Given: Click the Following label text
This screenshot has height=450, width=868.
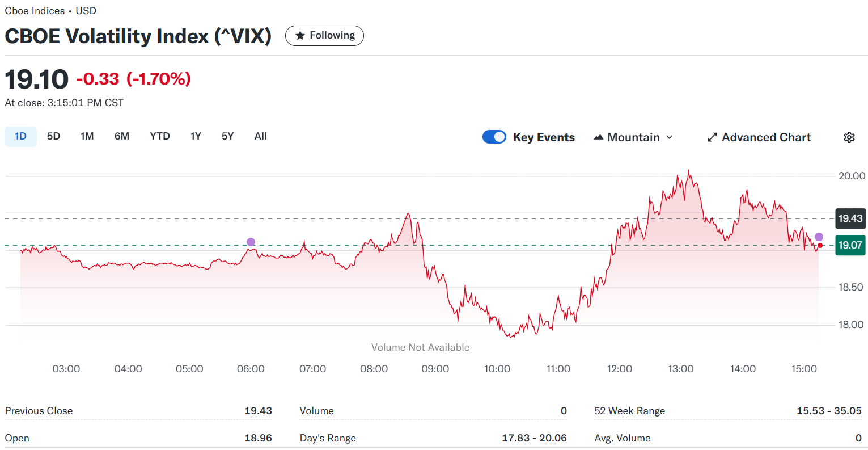Looking at the screenshot, I should point(332,35).
